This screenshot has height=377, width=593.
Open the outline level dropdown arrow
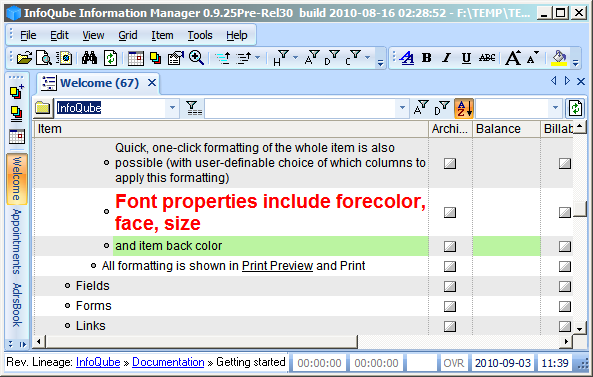coord(258,58)
